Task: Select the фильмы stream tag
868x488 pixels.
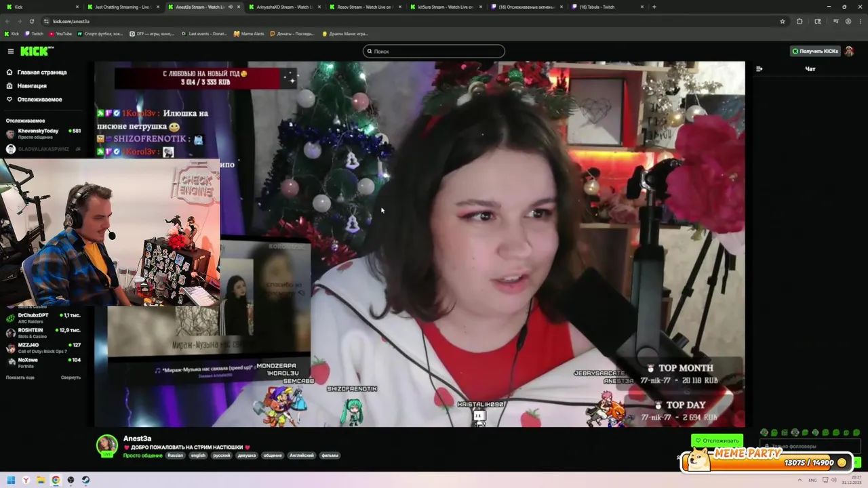Action: click(x=330, y=455)
